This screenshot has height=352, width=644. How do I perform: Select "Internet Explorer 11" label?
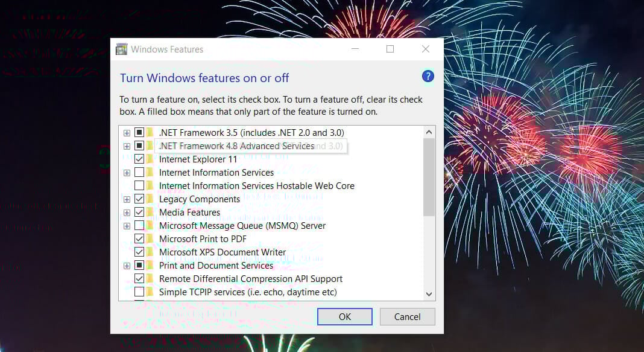pos(198,159)
